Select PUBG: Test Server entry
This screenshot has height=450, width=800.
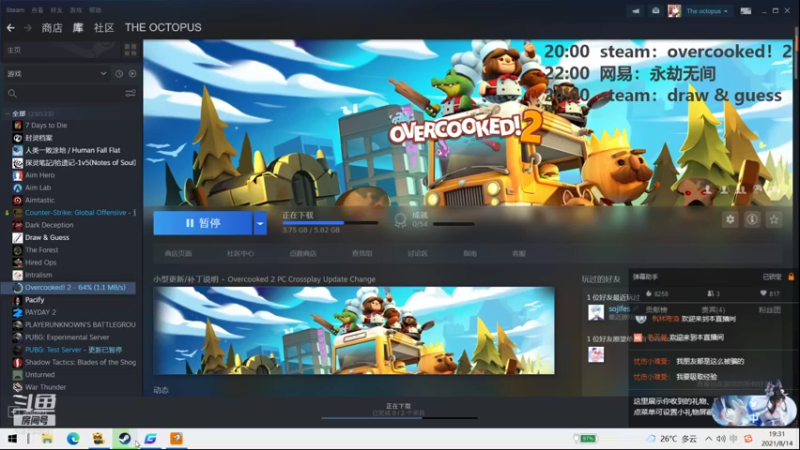click(71, 350)
